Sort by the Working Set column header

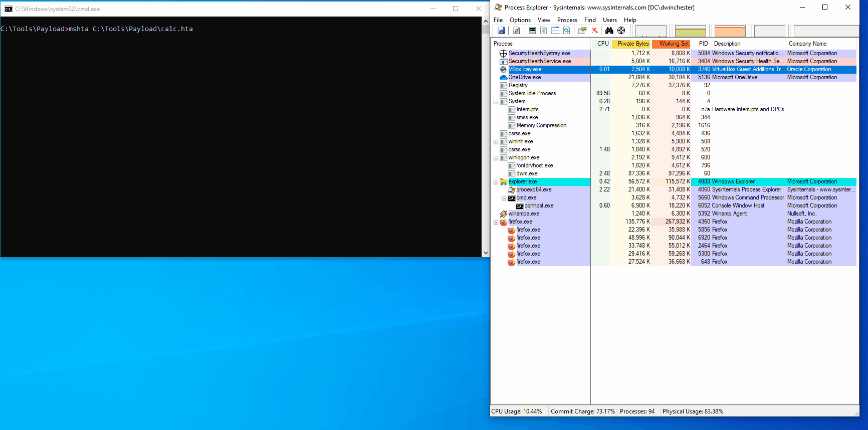(x=672, y=44)
